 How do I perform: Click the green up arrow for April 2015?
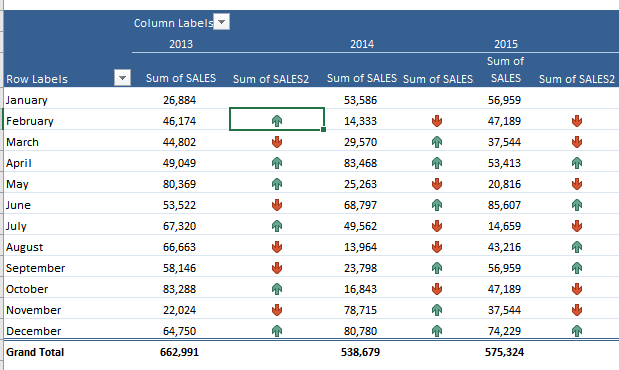(577, 163)
